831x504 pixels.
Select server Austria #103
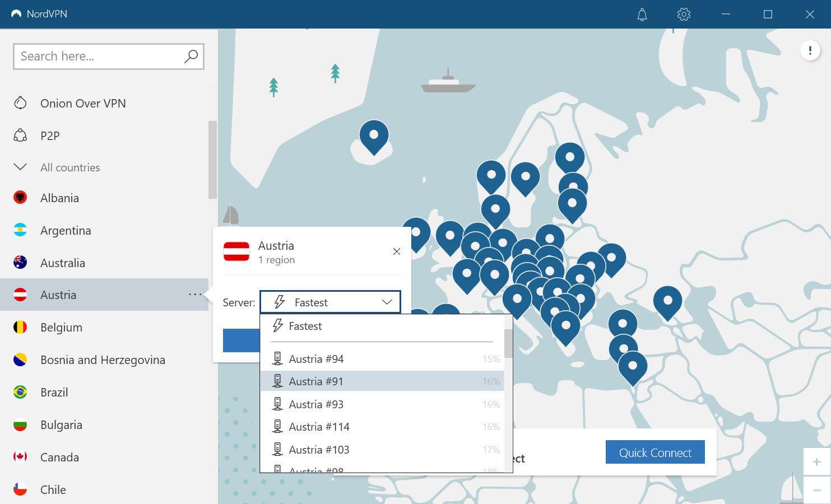(319, 449)
